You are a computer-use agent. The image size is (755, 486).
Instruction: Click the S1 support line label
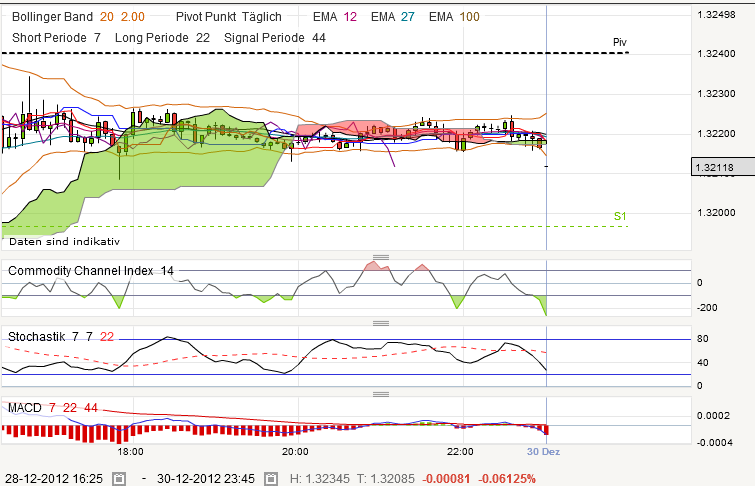[x=620, y=216]
